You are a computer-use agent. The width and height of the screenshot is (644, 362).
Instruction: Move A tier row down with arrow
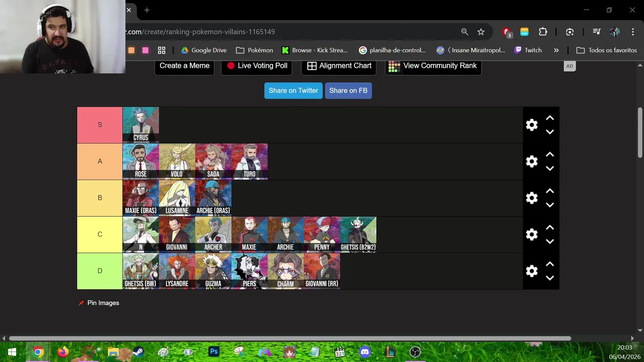[550, 168]
